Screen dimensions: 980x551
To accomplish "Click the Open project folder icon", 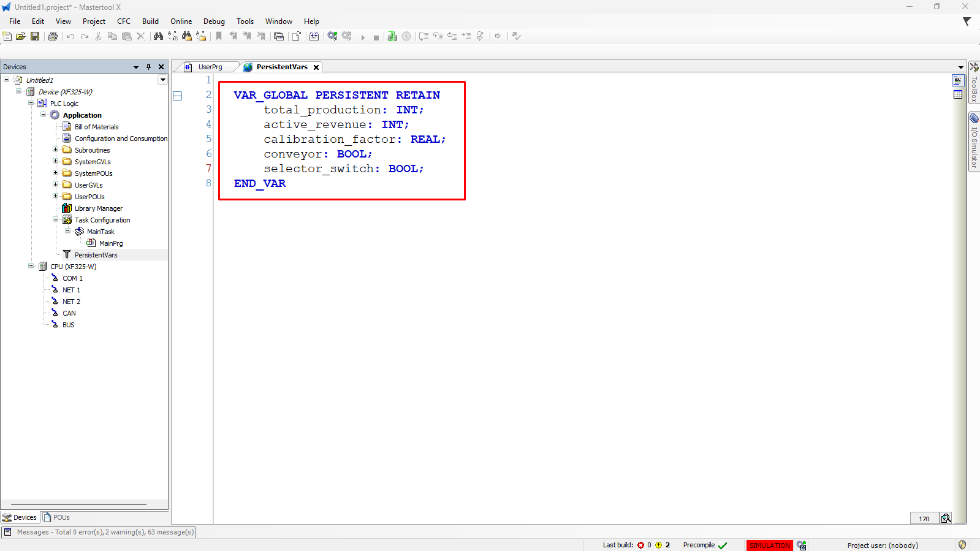I will 21,37.
